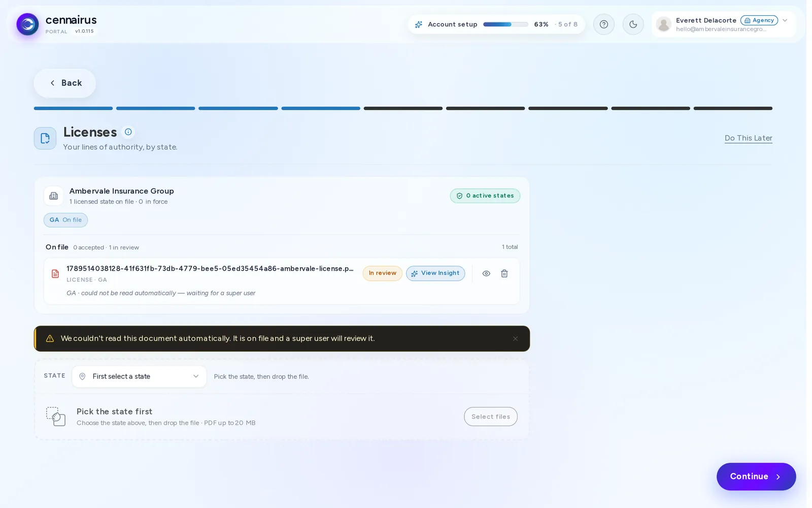Open the Account setup progress pill
The width and height of the screenshot is (812, 508).
click(x=496, y=24)
